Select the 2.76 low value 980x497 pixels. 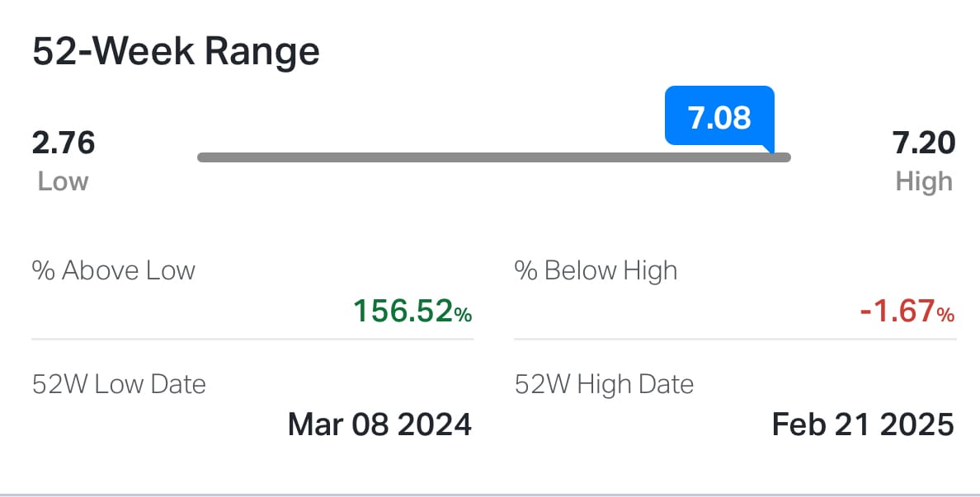click(x=64, y=143)
